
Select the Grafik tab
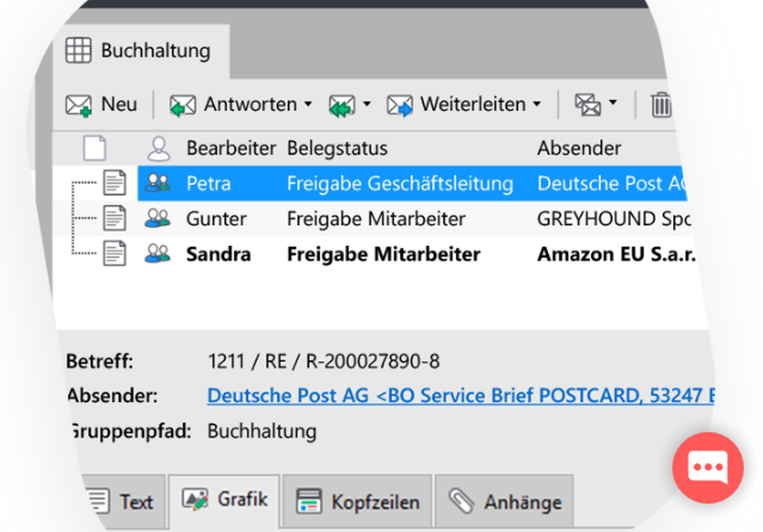[225, 500]
